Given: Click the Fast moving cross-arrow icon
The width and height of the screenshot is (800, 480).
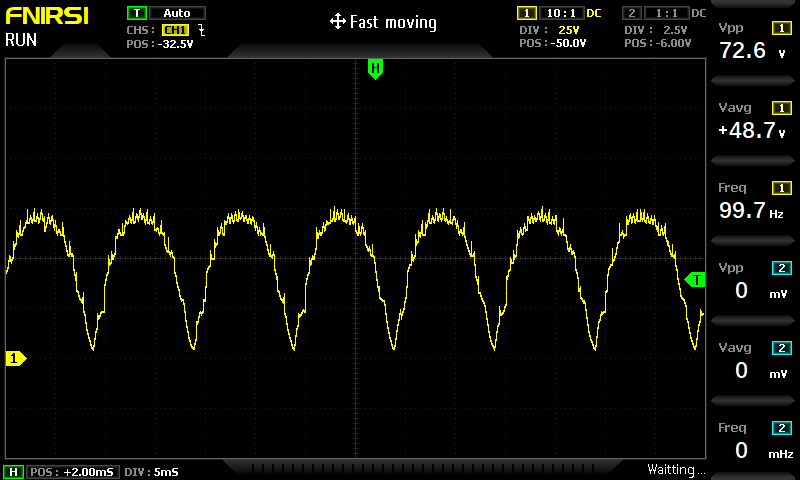Looking at the screenshot, I should click(x=337, y=22).
